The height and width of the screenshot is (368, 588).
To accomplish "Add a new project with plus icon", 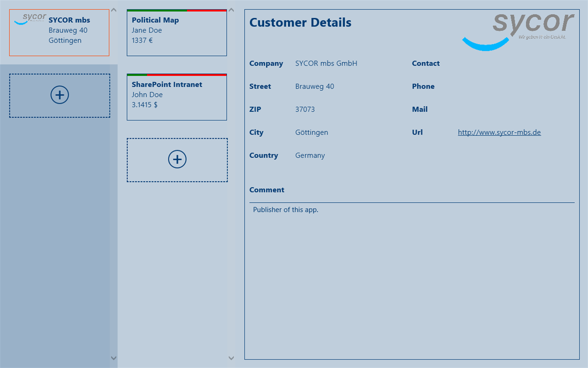I will [177, 160].
